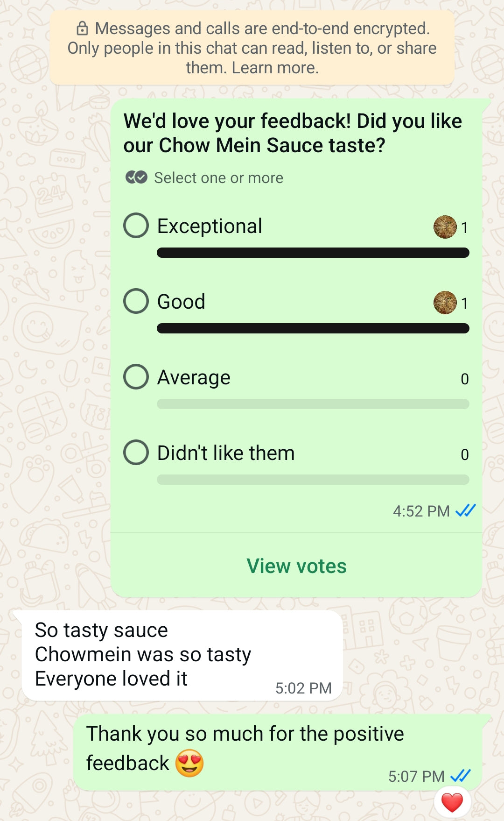
Task: Open View votes
Action: [296, 566]
